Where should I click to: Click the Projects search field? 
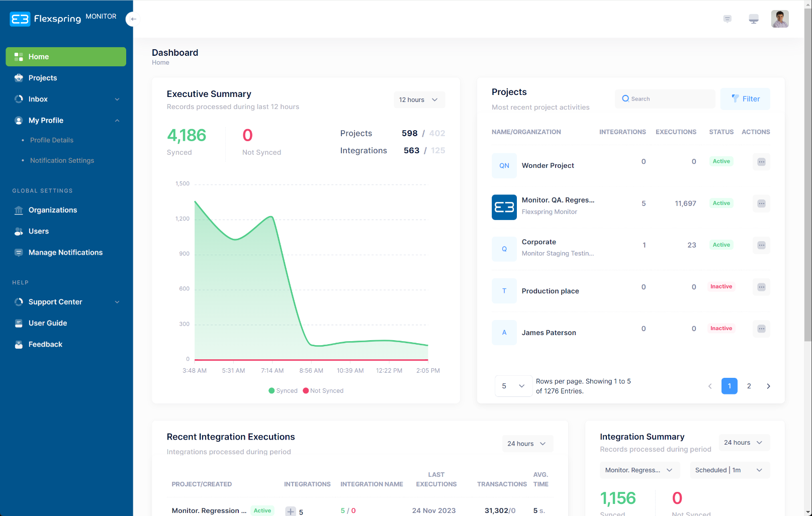pyautogui.click(x=665, y=99)
